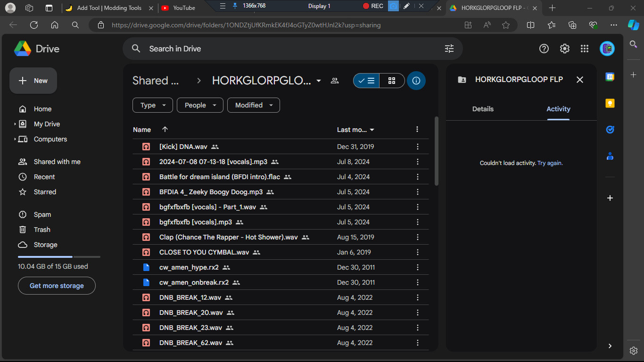Click the Try again link in Activity

pyautogui.click(x=549, y=163)
